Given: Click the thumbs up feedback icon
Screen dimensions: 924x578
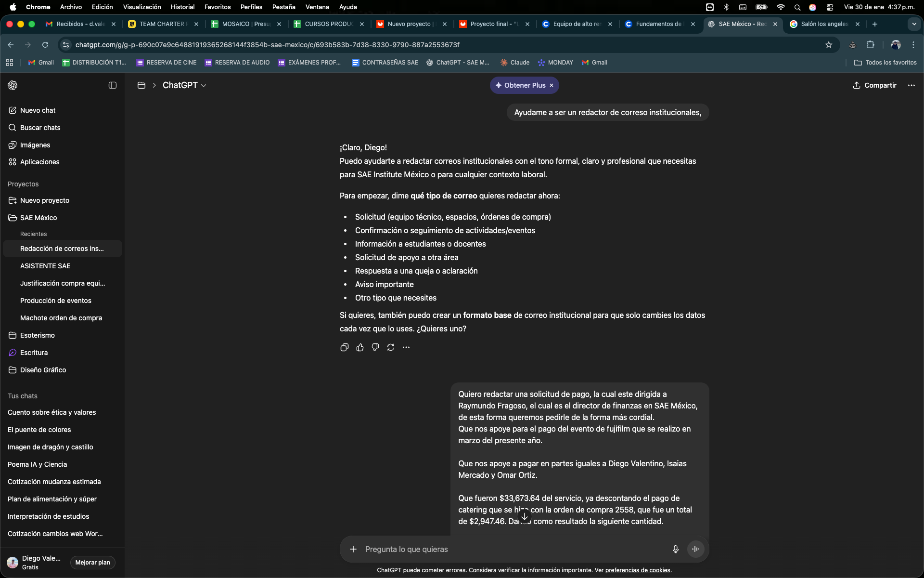Looking at the screenshot, I should 360,347.
